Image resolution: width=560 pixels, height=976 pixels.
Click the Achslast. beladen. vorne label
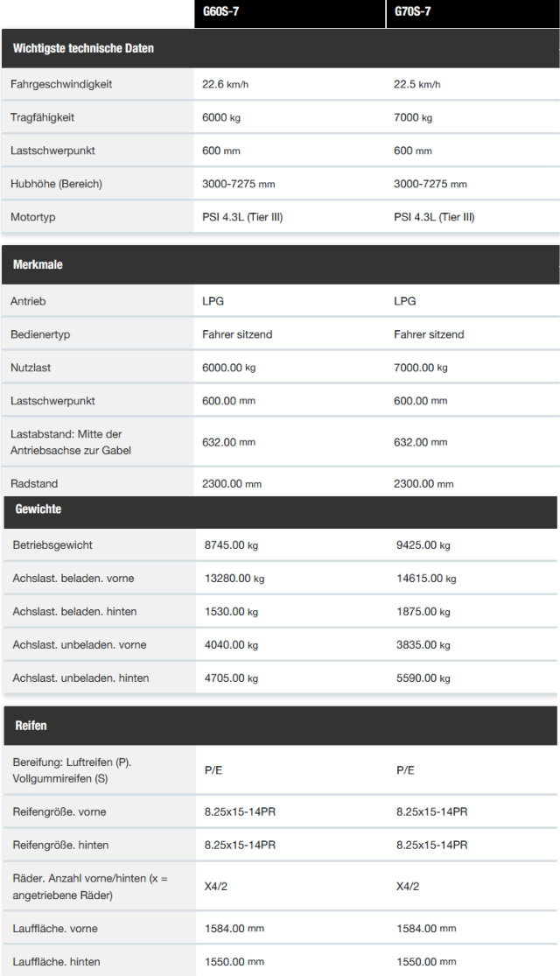[73, 579]
